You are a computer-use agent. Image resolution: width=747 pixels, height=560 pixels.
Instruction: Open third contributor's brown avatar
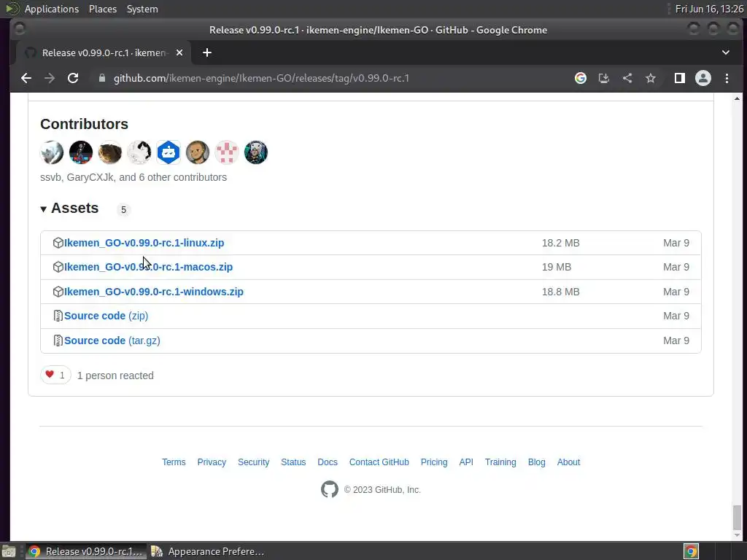pos(110,152)
